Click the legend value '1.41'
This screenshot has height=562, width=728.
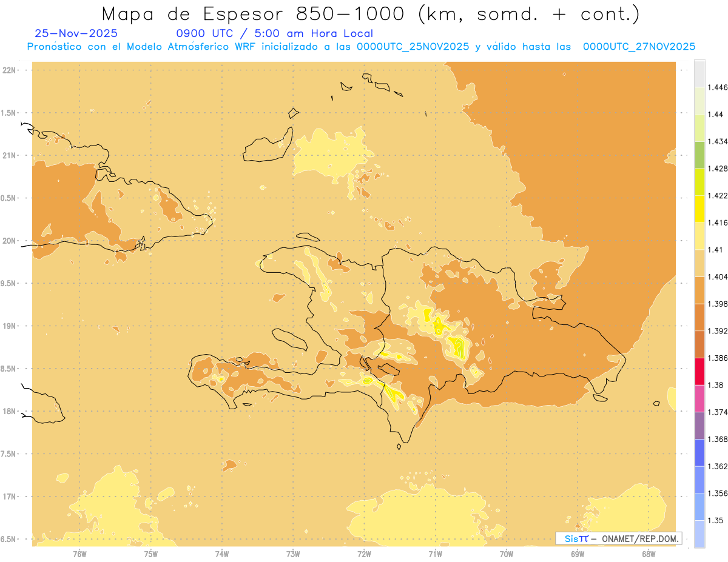click(x=715, y=250)
